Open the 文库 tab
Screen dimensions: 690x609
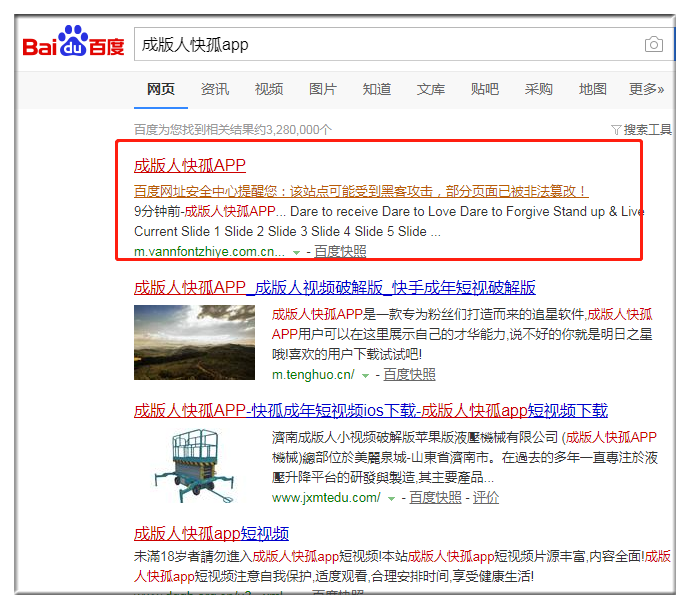(430, 89)
